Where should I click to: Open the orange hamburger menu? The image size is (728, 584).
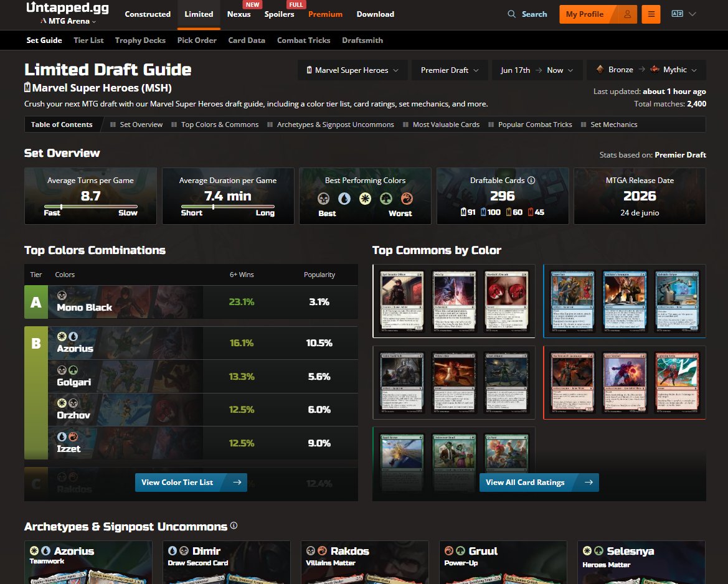click(x=651, y=14)
